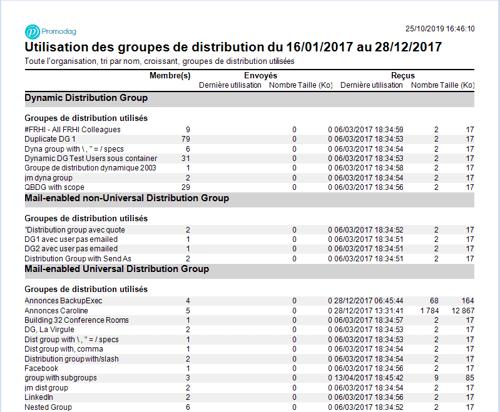The image size is (500, 412).
Task: Select the 'Duplicate DG 1' row
Action: 249,139
